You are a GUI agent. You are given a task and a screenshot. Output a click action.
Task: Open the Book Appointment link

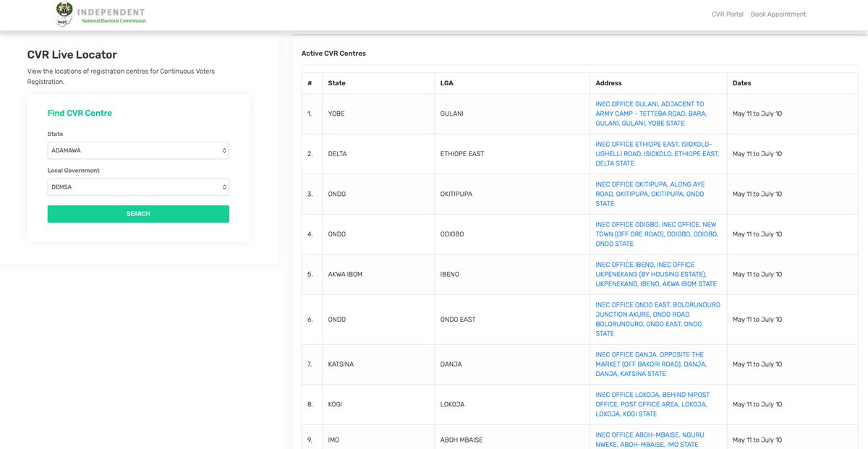click(778, 14)
